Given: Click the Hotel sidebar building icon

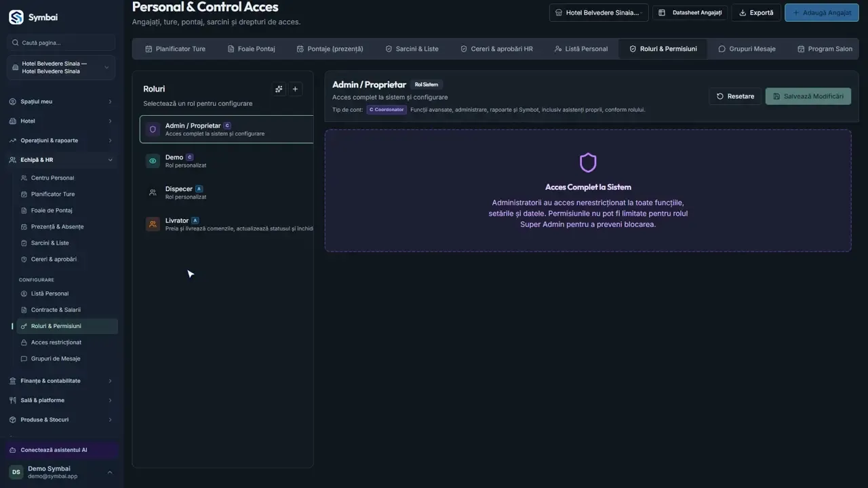Looking at the screenshot, I should (x=13, y=121).
